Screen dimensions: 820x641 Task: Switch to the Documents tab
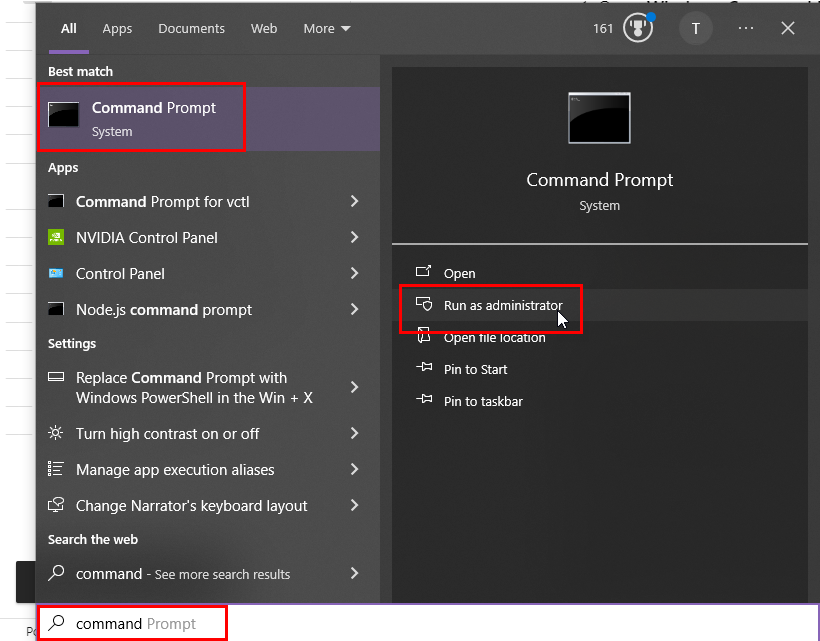click(x=191, y=29)
